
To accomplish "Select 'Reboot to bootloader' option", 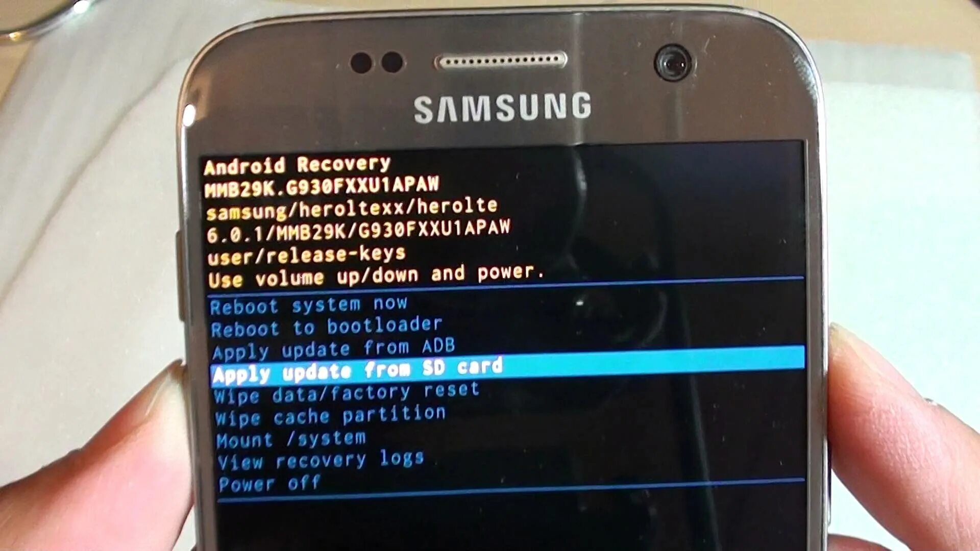I will click(x=327, y=325).
